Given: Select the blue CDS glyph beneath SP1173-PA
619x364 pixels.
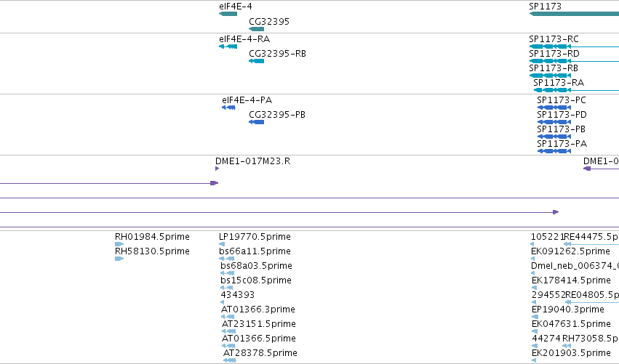Looking at the screenshot, I should (554, 151).
